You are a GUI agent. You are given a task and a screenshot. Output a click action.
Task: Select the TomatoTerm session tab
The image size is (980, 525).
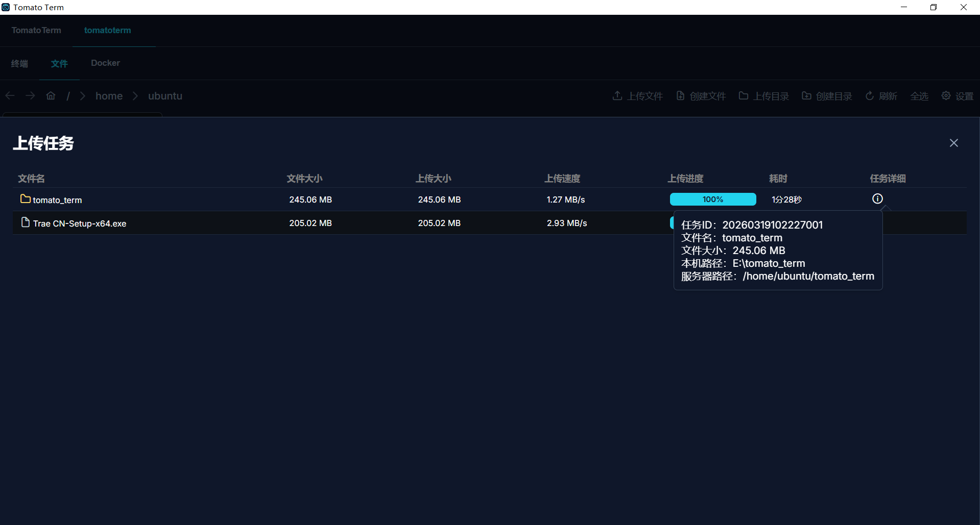(x=36, y=31)
